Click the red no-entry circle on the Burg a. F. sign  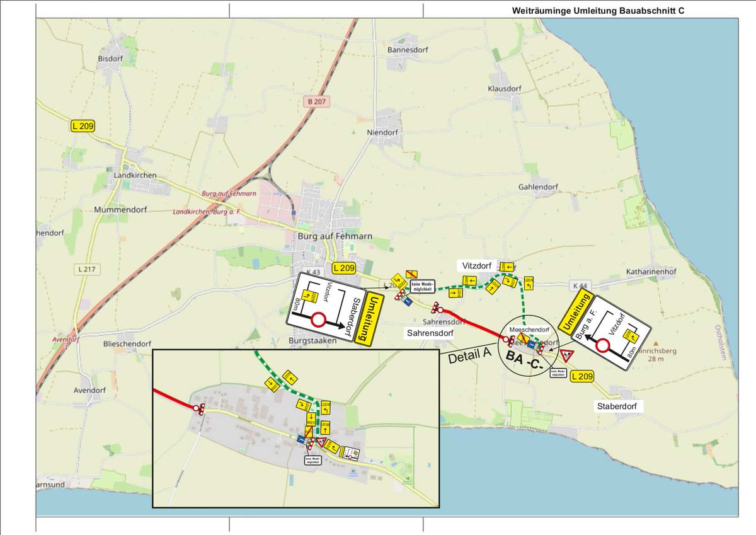602,345
